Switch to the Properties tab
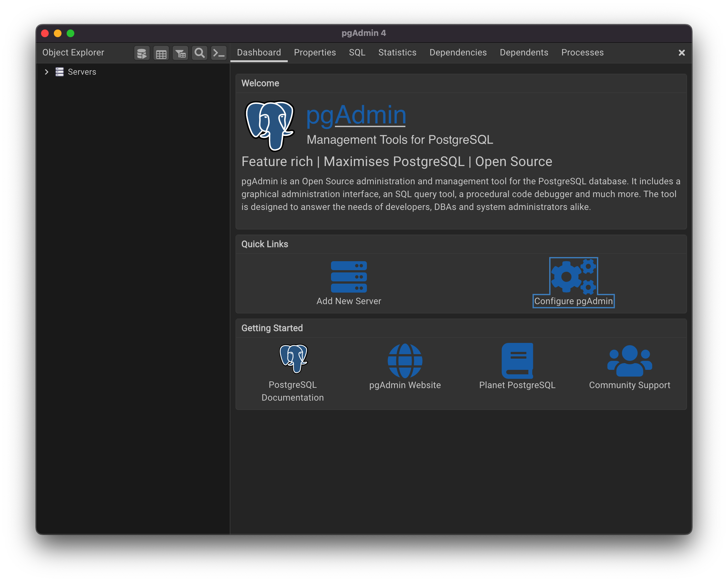 pyautogui.click(x=315, y=53)
